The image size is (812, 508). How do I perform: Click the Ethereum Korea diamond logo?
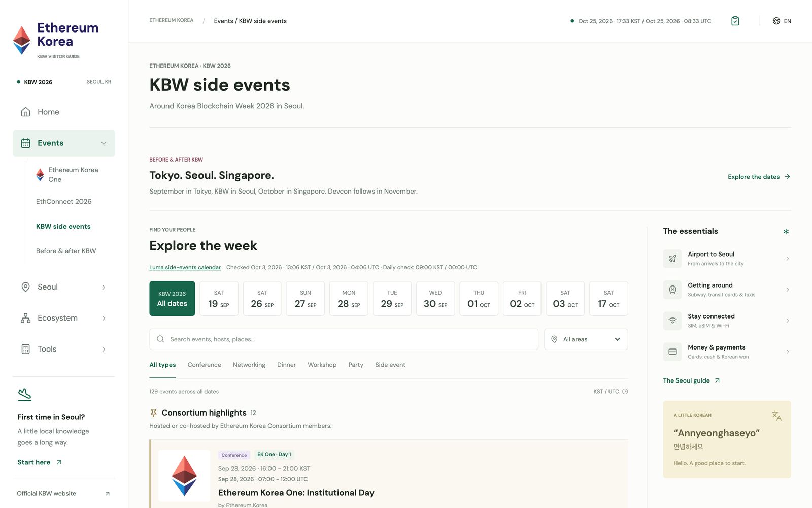[x=21, y=40]
